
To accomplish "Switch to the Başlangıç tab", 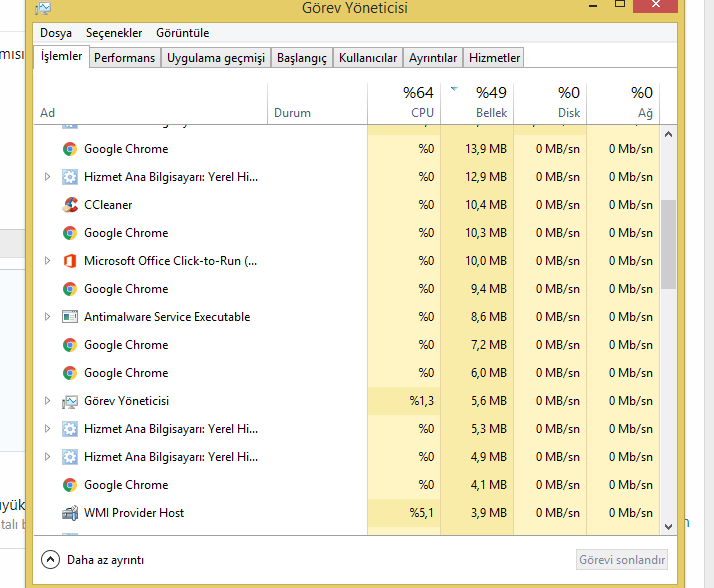I will click(x=302, y=58).
